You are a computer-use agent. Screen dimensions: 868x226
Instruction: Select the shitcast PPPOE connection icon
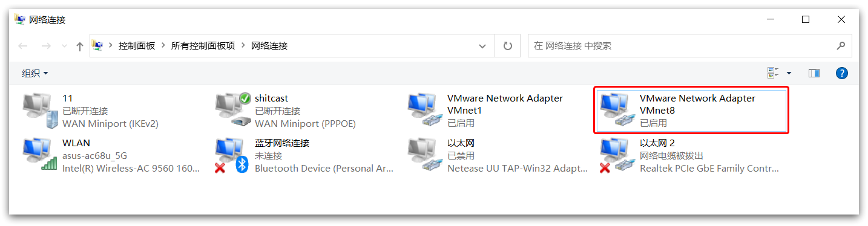[x=233, y=111]
